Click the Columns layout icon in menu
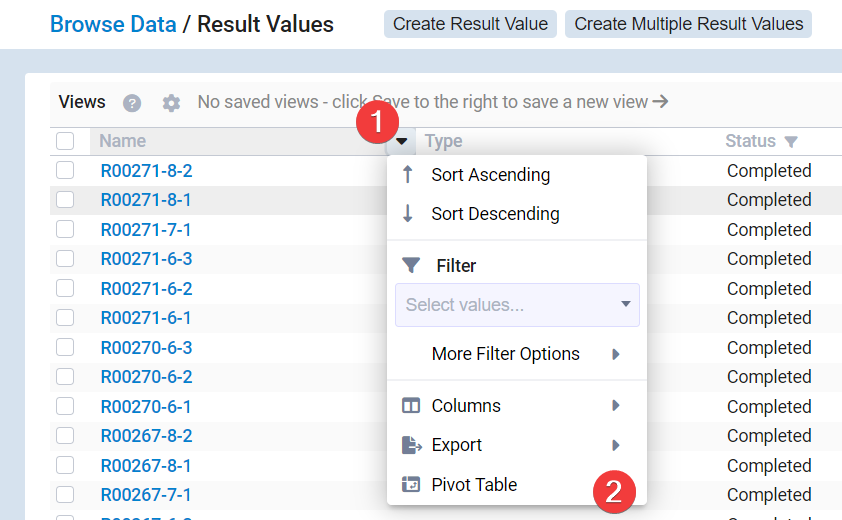The width and height of the screenshot is (842, 520). [x=410, y=406]
